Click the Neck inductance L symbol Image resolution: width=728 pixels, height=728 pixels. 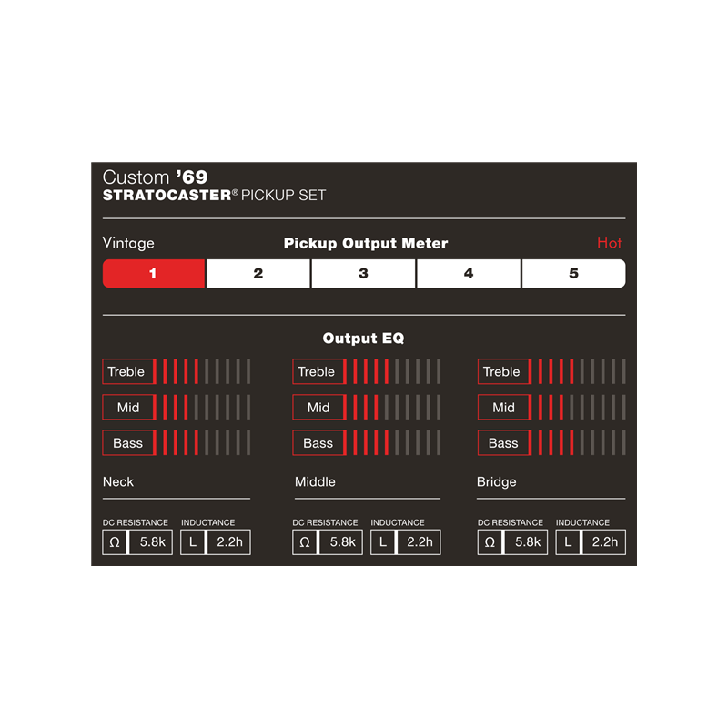point(193,542)
